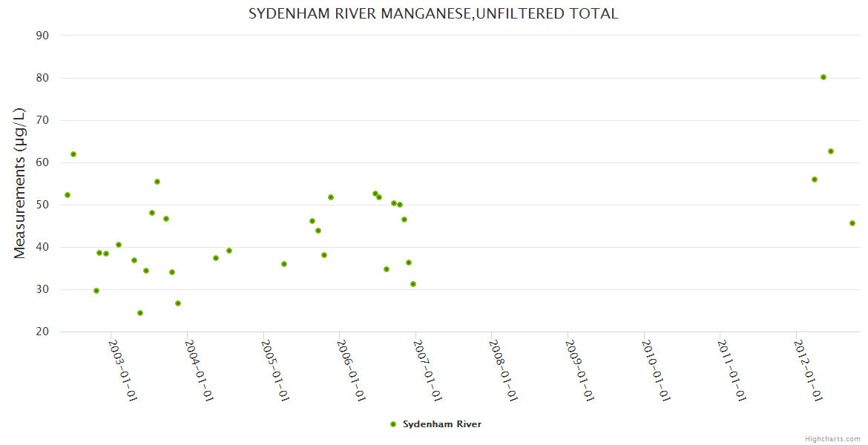The width and height of the screenshot is (868, 445).
Task: Select the leftmost data point near 52
Action: click(68, 195)
